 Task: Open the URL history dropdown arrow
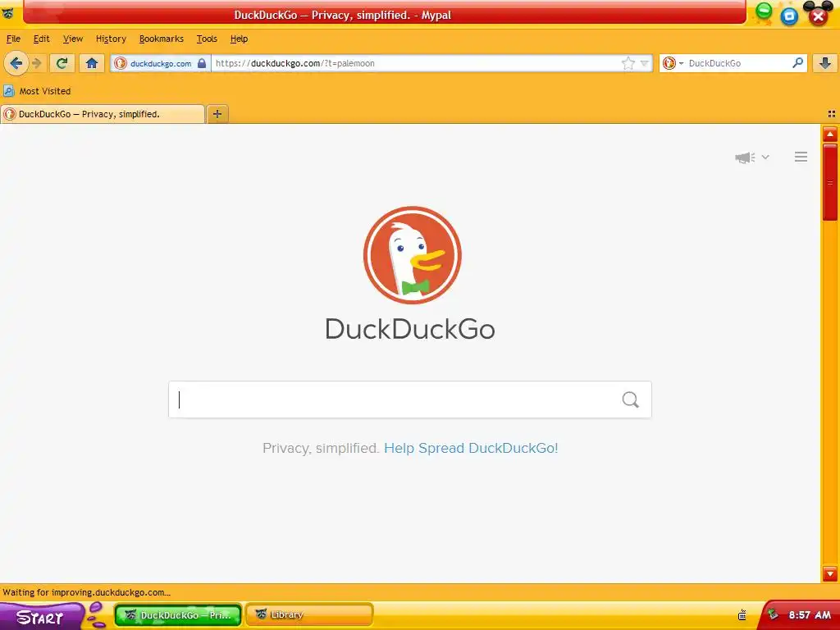tap(645, 63)
